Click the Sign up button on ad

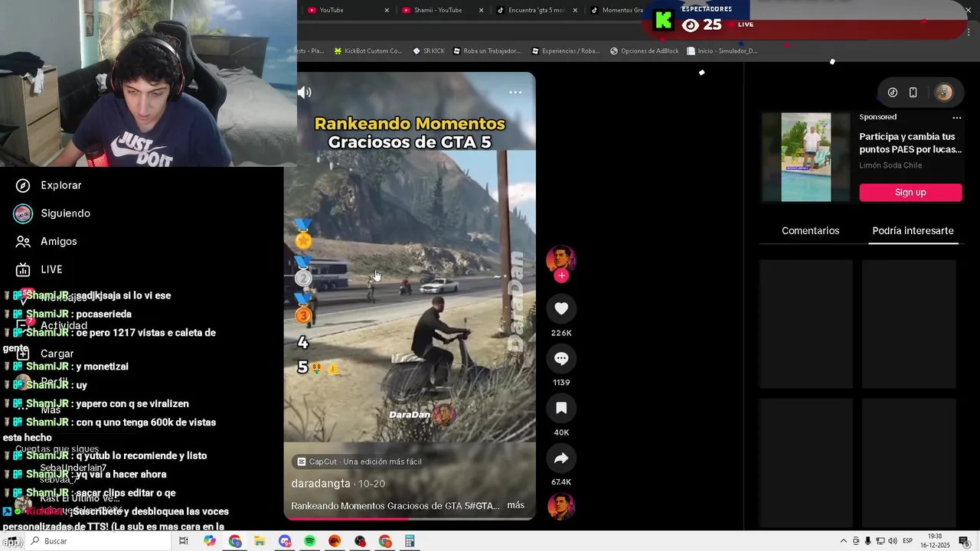(910, 192)
